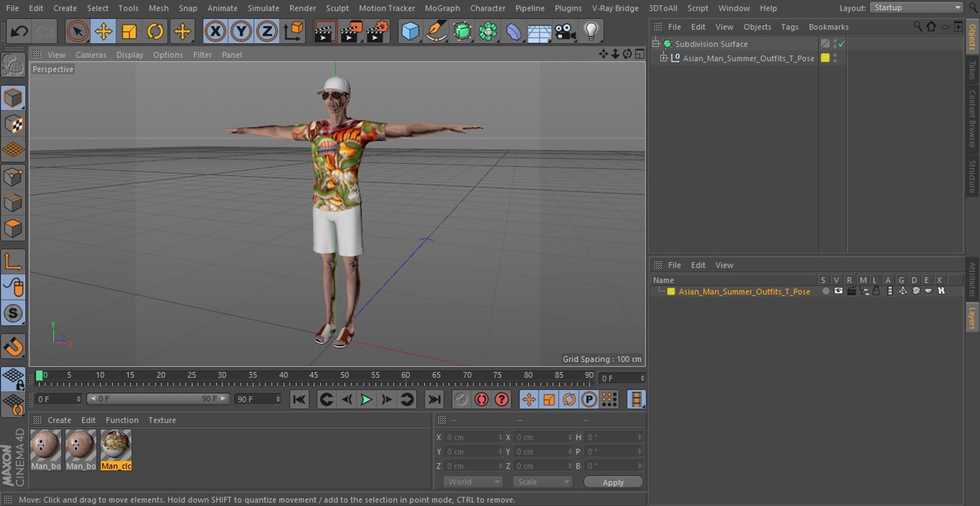This screenshot has height=506, width=980.
Task: Go to end of animation
Action: click(434, 399)
